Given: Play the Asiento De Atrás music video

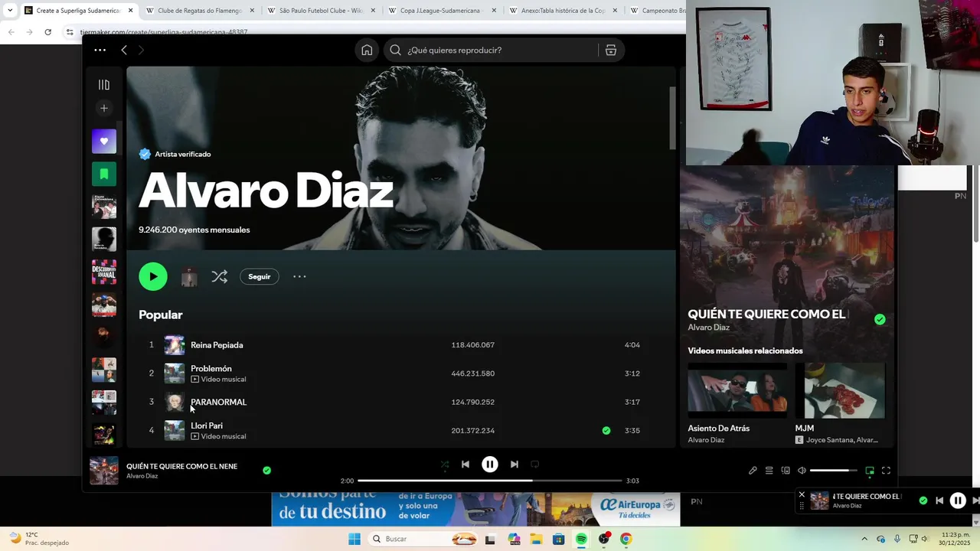Looking at the screenshot, I should coord(737,390).
